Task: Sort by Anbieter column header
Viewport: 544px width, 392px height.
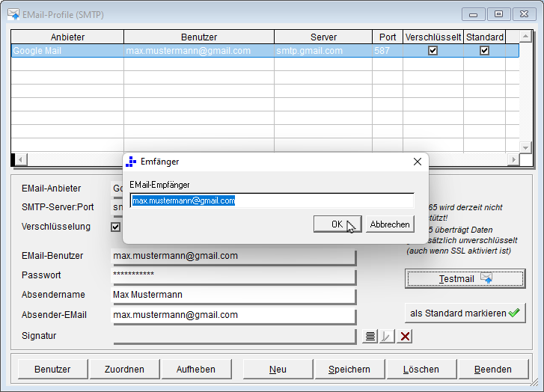Action: coord(67,37)
